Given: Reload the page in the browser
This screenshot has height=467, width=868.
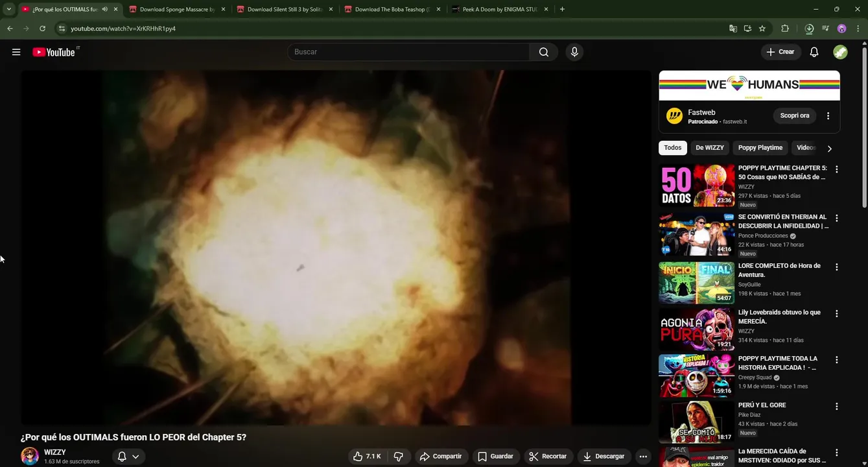Looking at the screenshot, I should pyautogui.click(x=42, y=29).
